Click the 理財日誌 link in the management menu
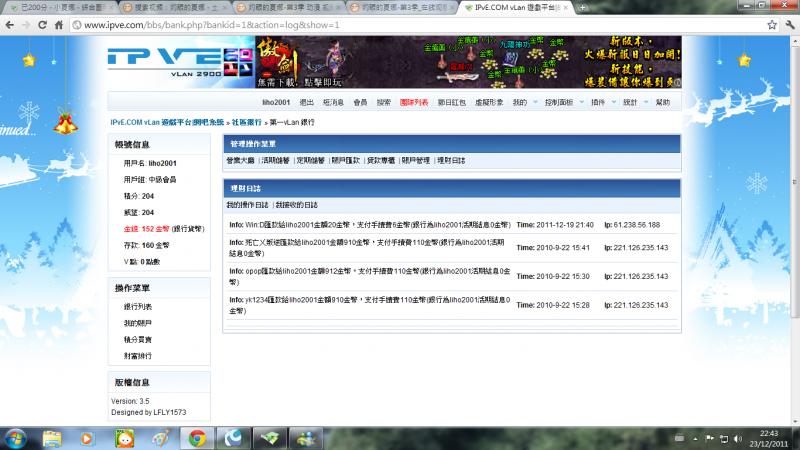 click(x=451, y=160)
